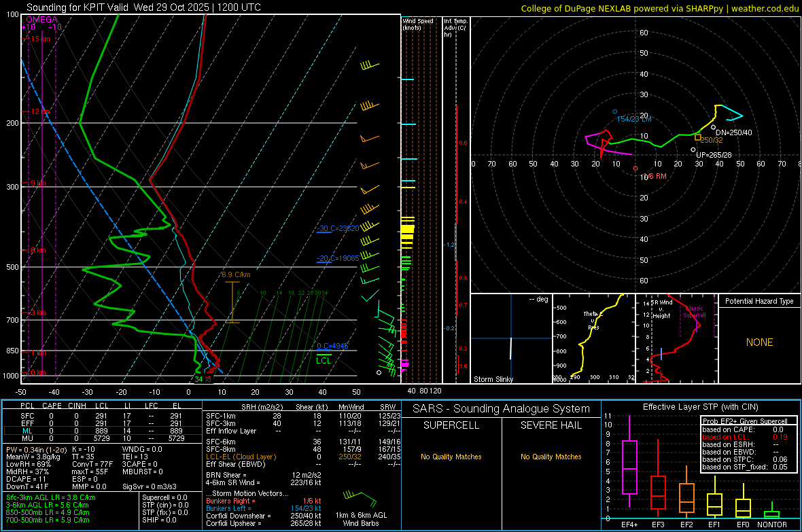
Task: Click the 'UP=265/28' label
Action: click(x=714, y=155)
